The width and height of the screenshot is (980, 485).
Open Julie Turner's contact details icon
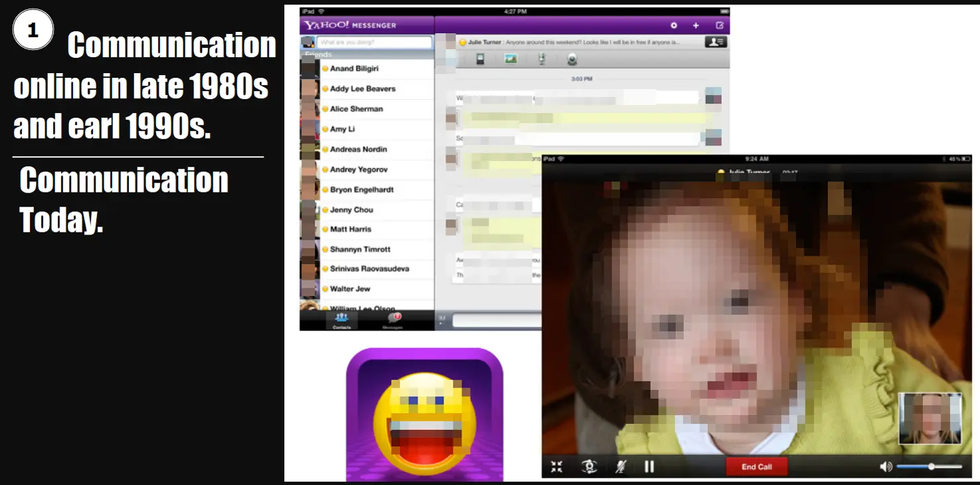point(715,42)
